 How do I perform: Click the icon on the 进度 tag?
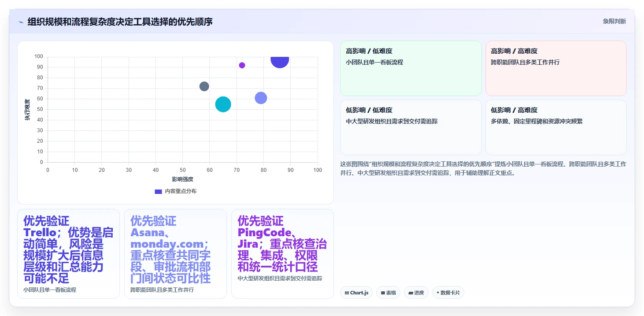(x=411, y=293)
